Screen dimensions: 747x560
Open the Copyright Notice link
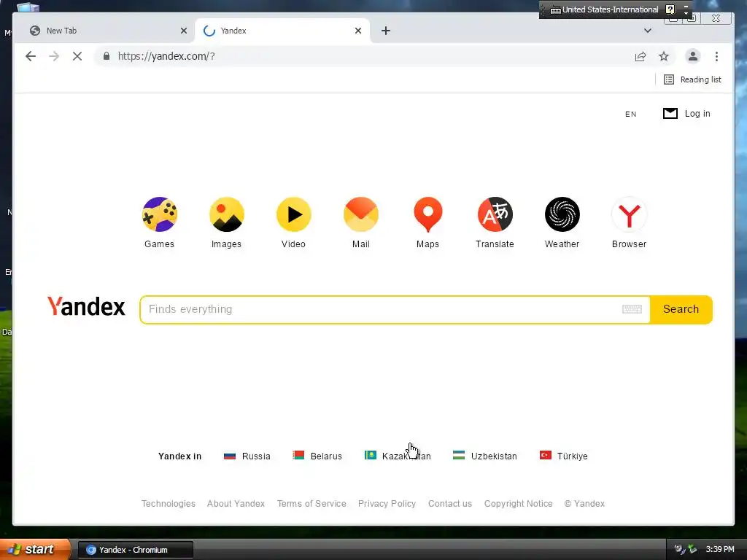519,503
